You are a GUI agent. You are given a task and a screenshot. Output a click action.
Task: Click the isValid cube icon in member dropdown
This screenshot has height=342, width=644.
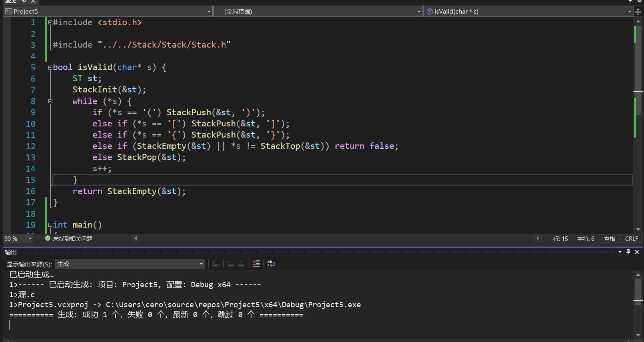coord(430,11)
